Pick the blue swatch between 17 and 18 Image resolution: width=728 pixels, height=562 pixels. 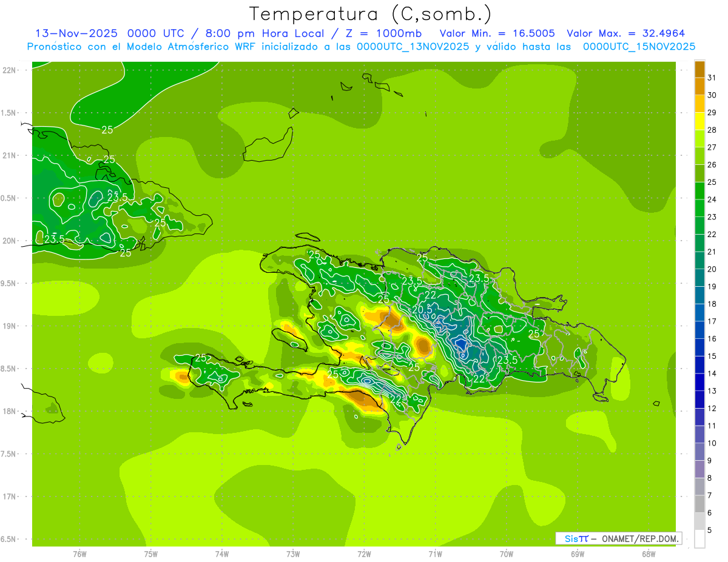point(699,313)
